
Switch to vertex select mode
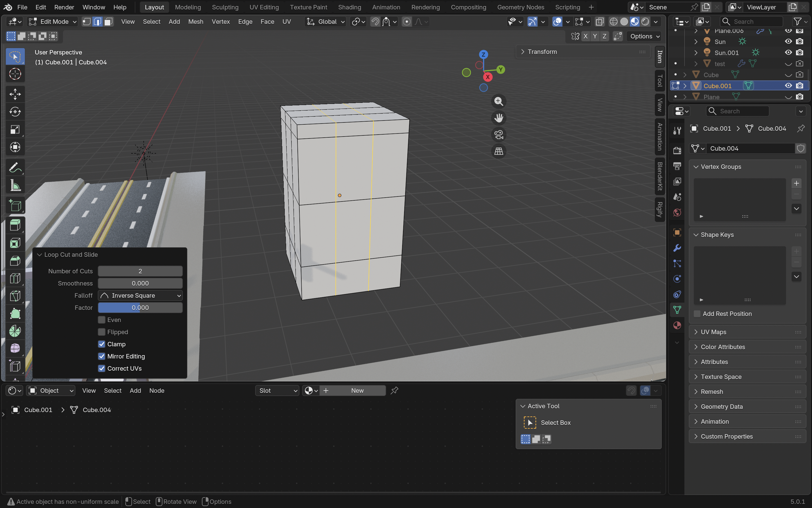click(x=87, y=22)
